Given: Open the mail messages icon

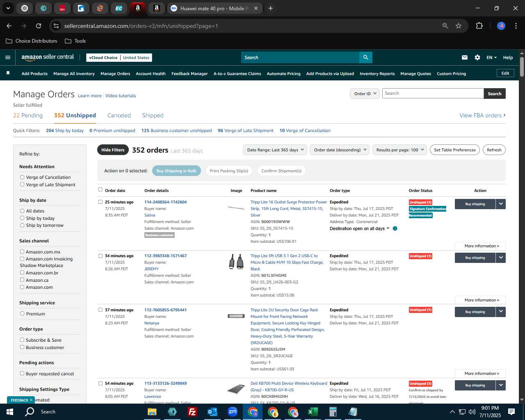Looking at the screenshot, I should (464, 57).
